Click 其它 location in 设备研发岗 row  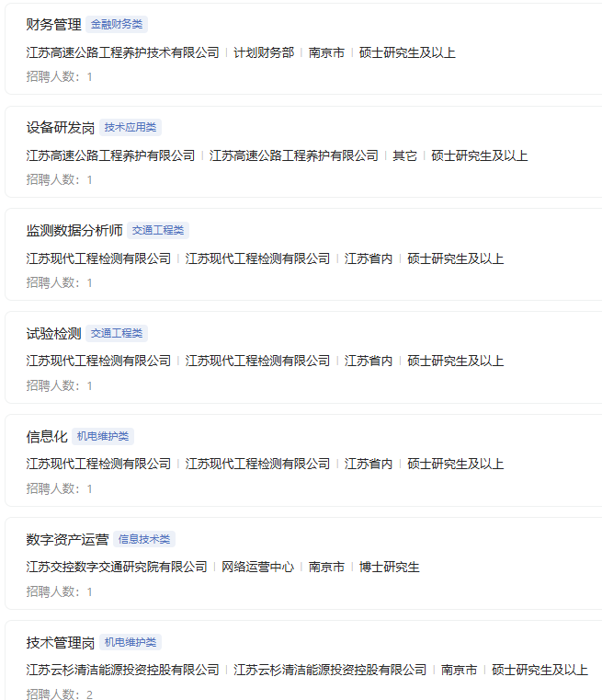pyautogui.click(x=404, y=155)
